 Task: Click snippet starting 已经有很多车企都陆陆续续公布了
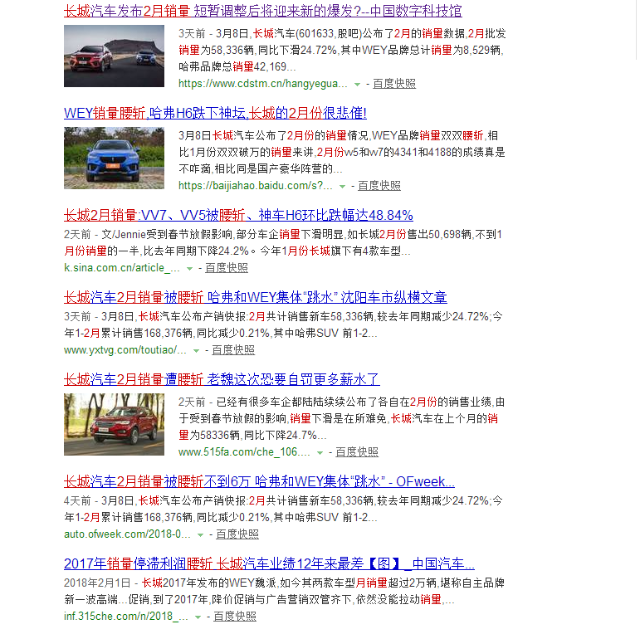click(342, 418)
